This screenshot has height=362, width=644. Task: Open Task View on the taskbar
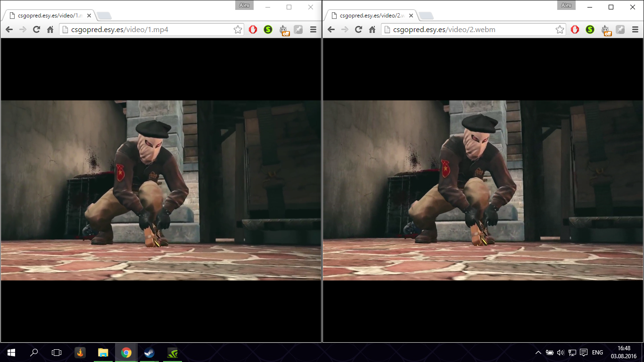click(x=57, y=353)
